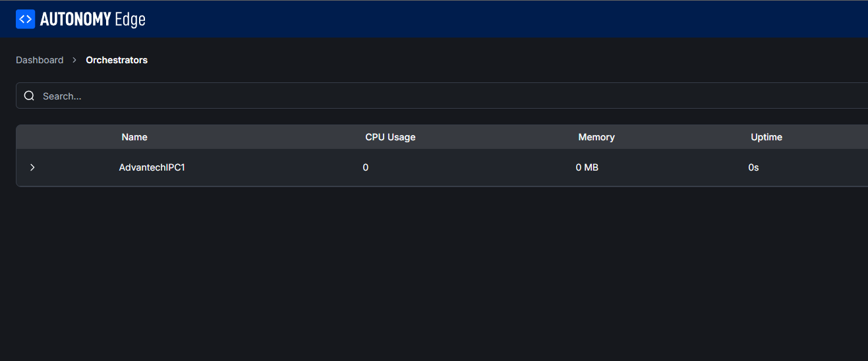Click the magnifying glass search icon

click(x=29, y=96)
